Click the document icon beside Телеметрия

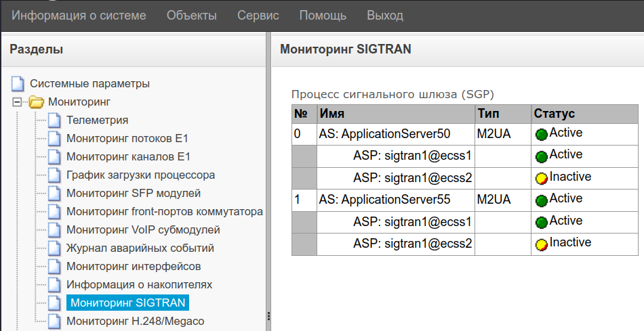pyautogui.click(x=55, y=120)
